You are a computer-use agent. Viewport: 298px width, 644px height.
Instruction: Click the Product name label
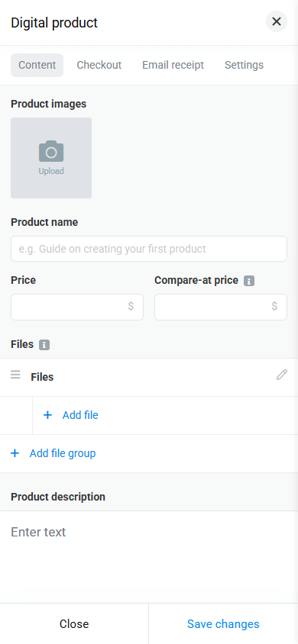[x=44, y=222]
